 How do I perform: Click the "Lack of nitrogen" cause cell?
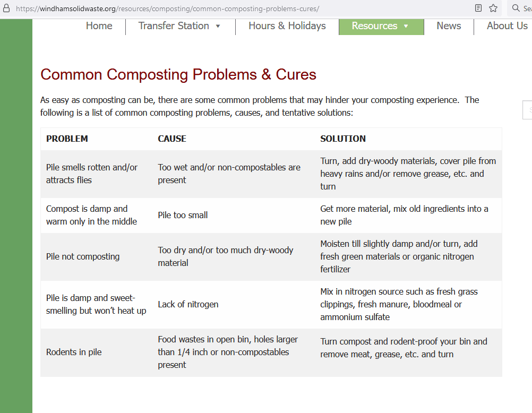tap(188, 304)
